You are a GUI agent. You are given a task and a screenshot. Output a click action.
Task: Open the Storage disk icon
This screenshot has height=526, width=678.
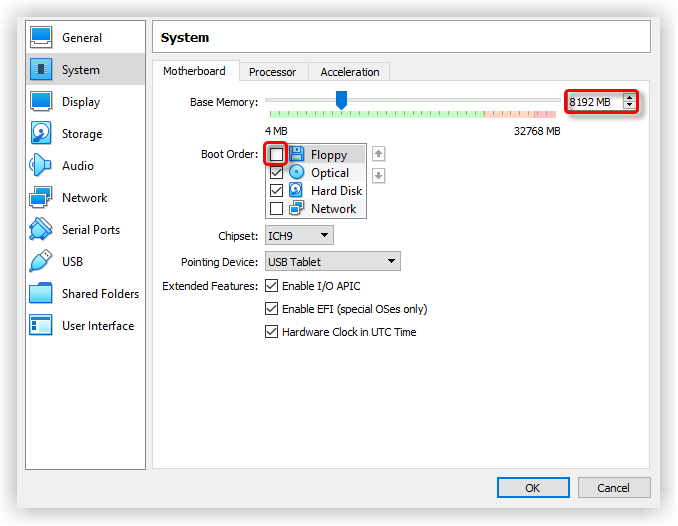point(41,134)
